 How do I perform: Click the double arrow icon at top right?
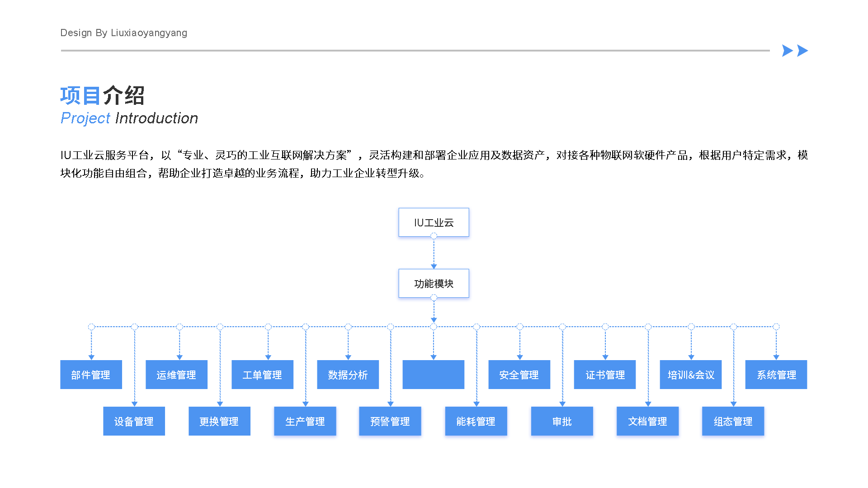pyautogui.click(x=795, y=51)
